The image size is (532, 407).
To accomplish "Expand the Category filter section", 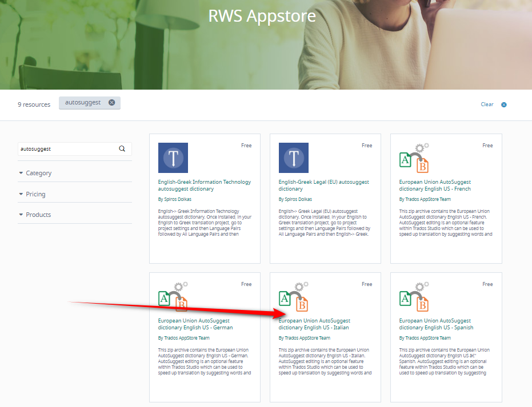I will (39, 172).
